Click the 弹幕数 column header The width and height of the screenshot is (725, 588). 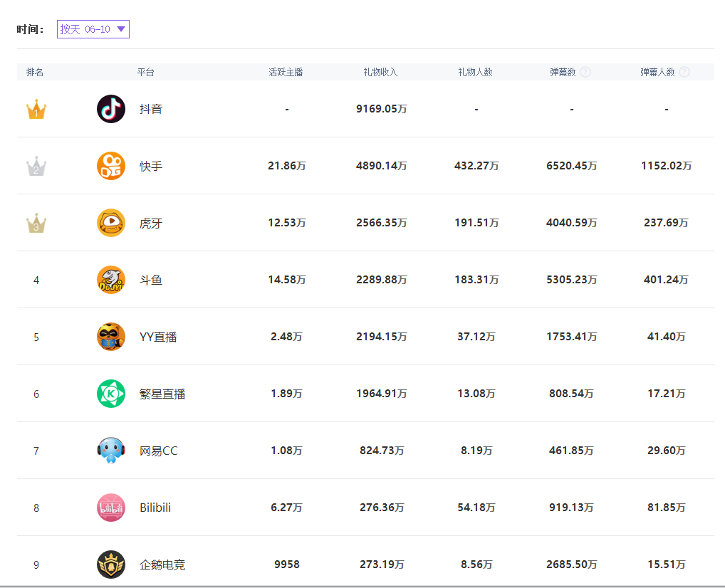click(x=563, y=72)
